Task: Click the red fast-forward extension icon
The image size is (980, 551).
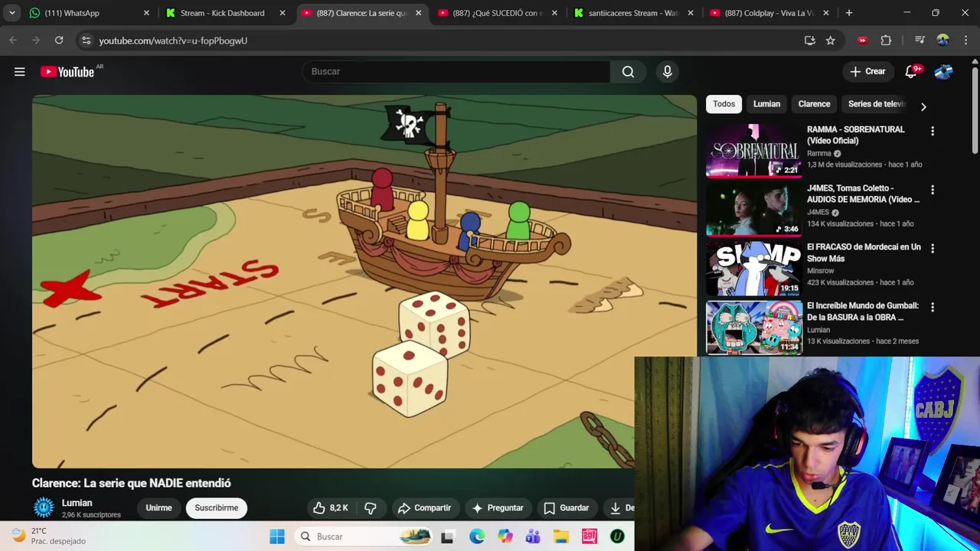Action: pos(863,41)
